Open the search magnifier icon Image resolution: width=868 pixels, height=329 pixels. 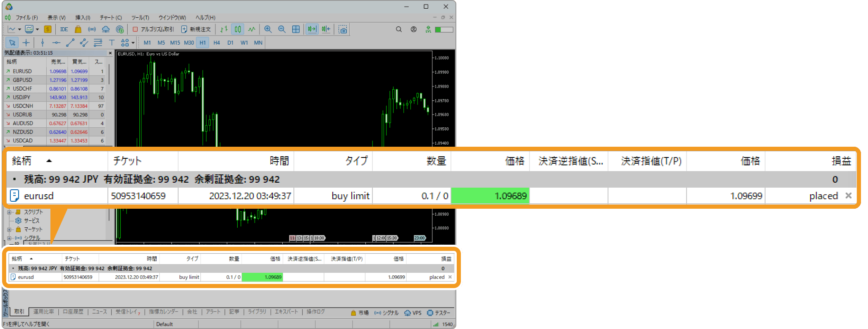pyautogui.click(x=399, y=29)
